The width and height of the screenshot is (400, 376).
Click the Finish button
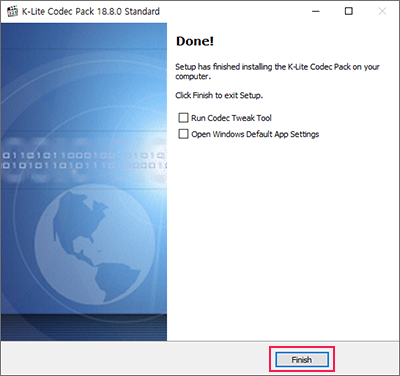302,360
